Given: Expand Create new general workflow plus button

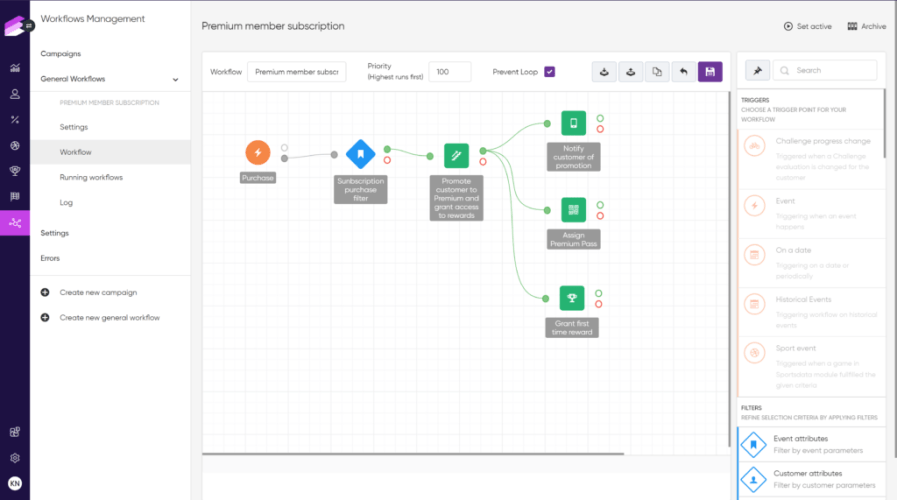Looking at the screenshot, I should (45, 317).
